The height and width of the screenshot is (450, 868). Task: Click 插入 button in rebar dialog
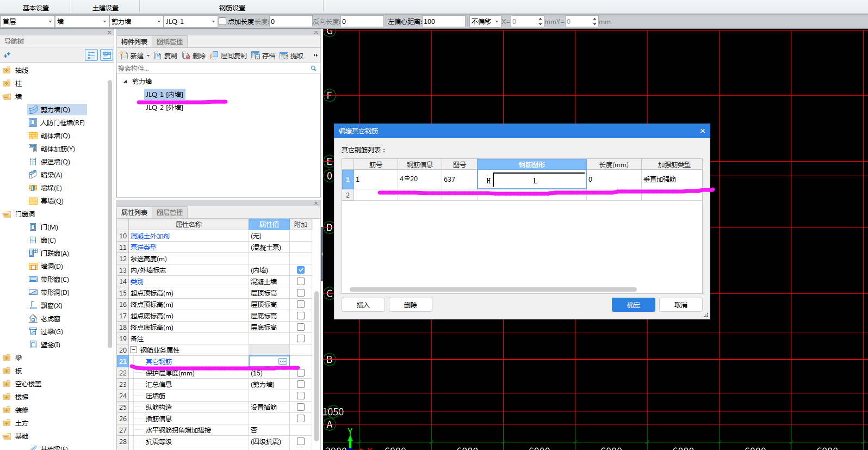point(363,305)
